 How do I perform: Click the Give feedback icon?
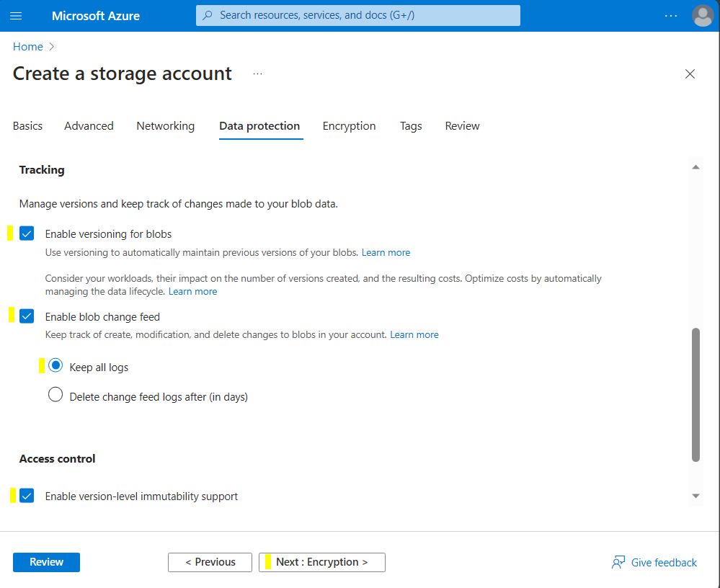618,562
